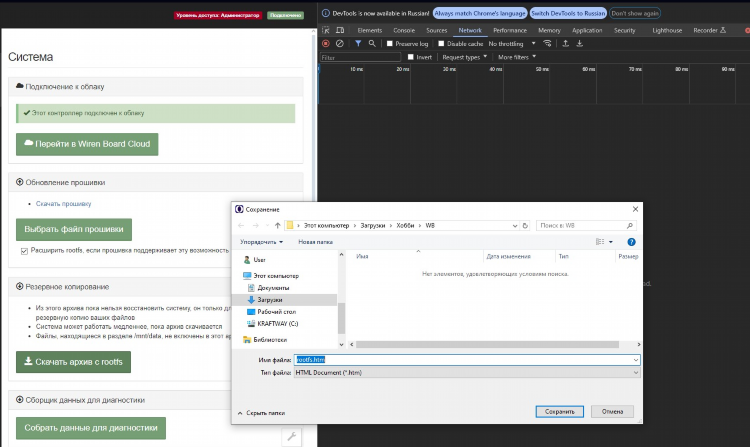Toggle the network filter funnel icon

click(x=358, y=44)
